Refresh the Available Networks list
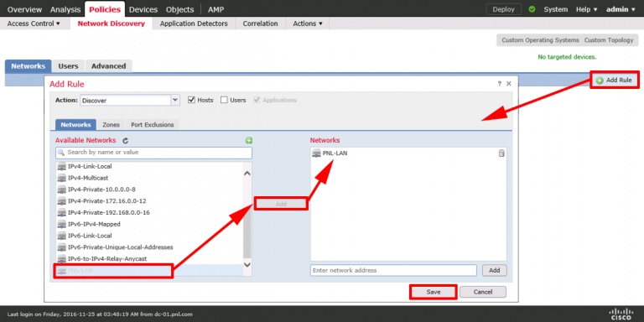Viewport: 644px width, 322px height. (x=126, y=141)
